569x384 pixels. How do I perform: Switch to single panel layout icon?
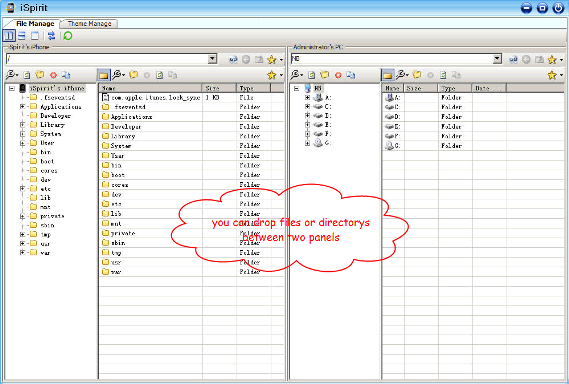click(x=35, y=36)
